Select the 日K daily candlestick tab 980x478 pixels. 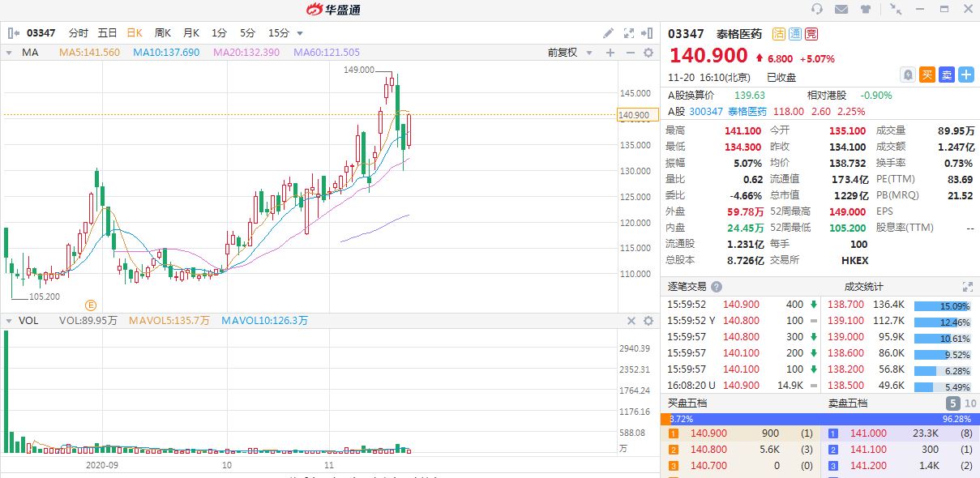click(x=135, y=33)
